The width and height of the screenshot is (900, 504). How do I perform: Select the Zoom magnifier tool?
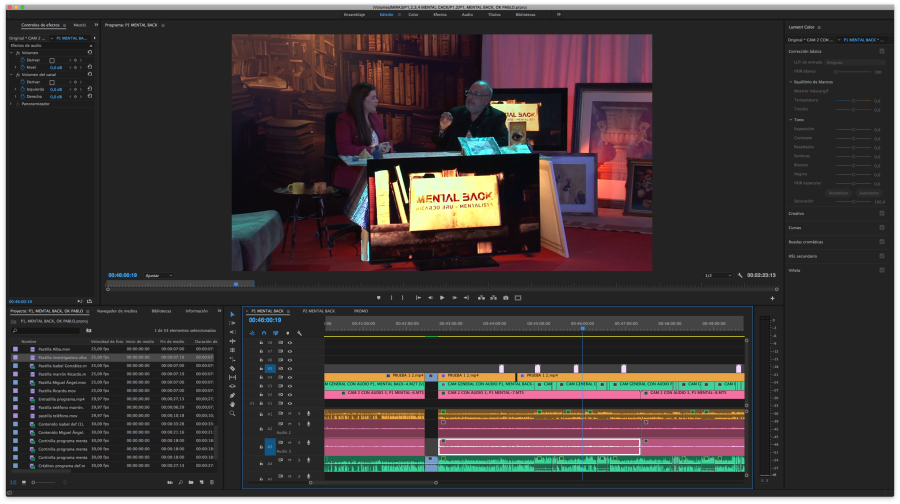coord(232,413)
